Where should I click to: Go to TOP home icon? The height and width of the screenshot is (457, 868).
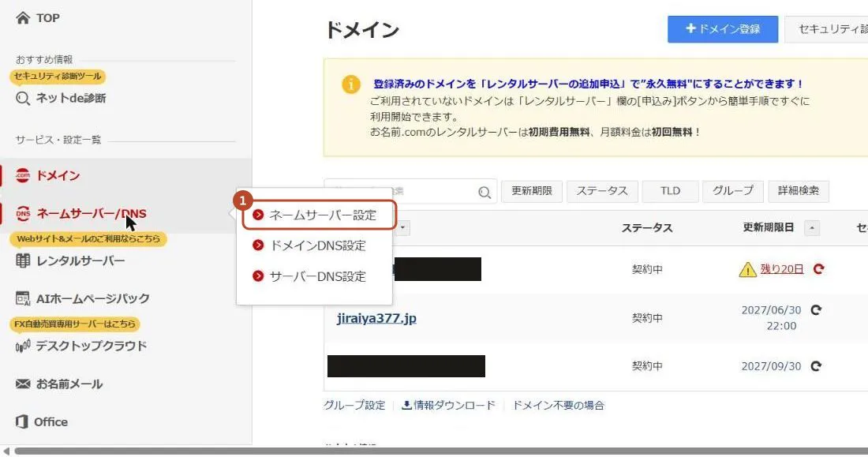(23, 18)
